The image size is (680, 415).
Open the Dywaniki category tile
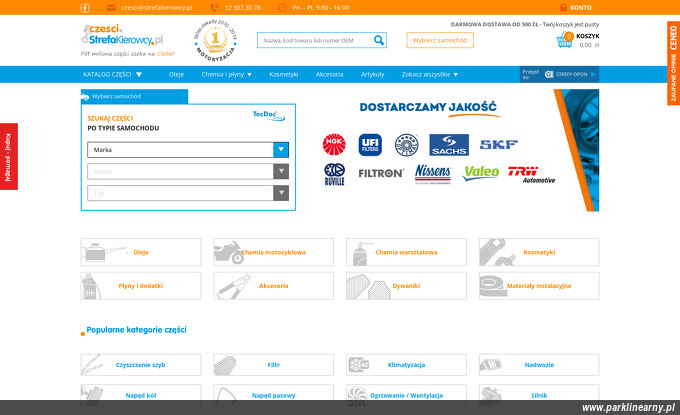click(406, 286)
